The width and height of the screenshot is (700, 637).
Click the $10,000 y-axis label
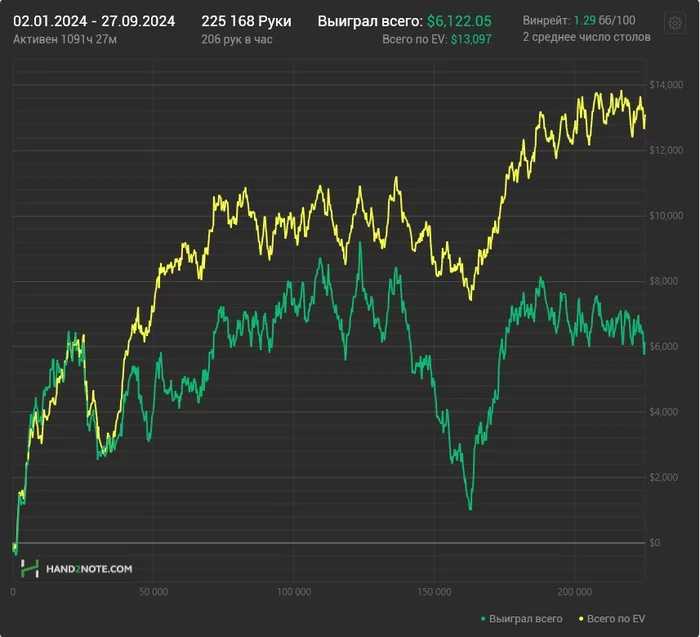point(666,216)
